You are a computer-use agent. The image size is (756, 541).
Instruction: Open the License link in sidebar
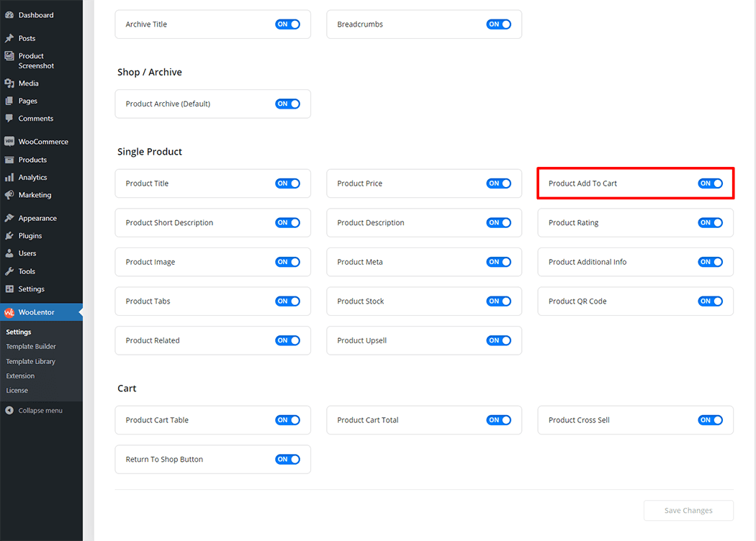17,391
